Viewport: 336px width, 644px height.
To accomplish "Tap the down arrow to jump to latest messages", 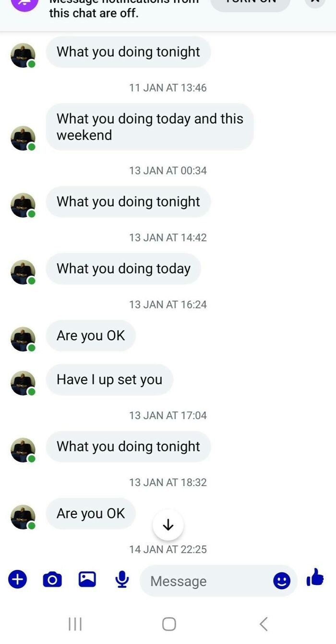I will (168, 525).
